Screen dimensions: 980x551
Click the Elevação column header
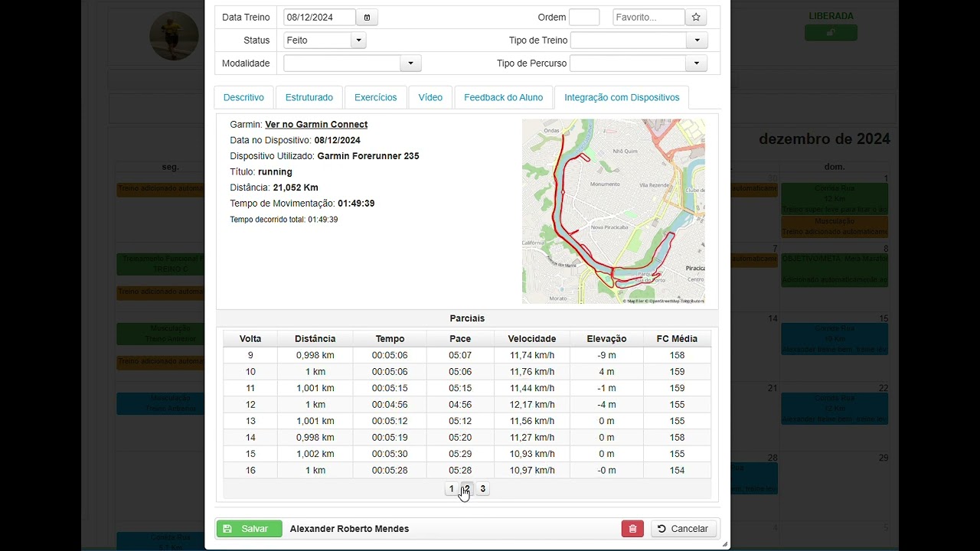pyautogui.click(x=606, y=339)
